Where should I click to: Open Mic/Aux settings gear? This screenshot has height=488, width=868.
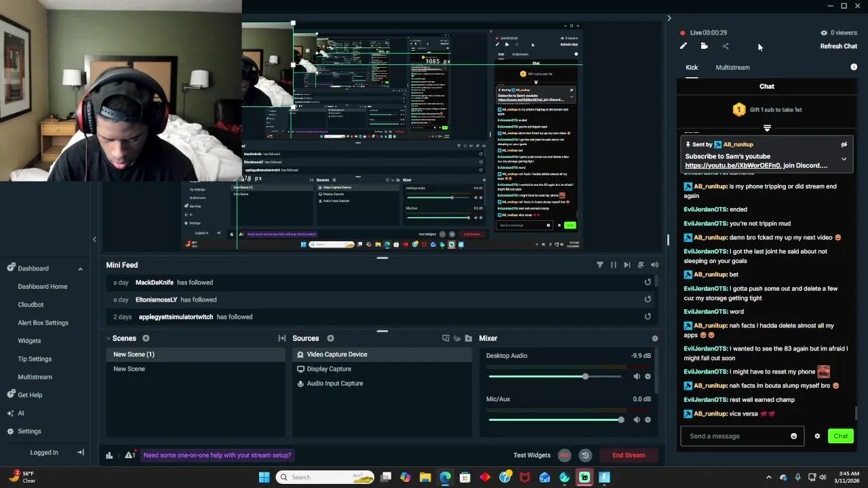648,420
